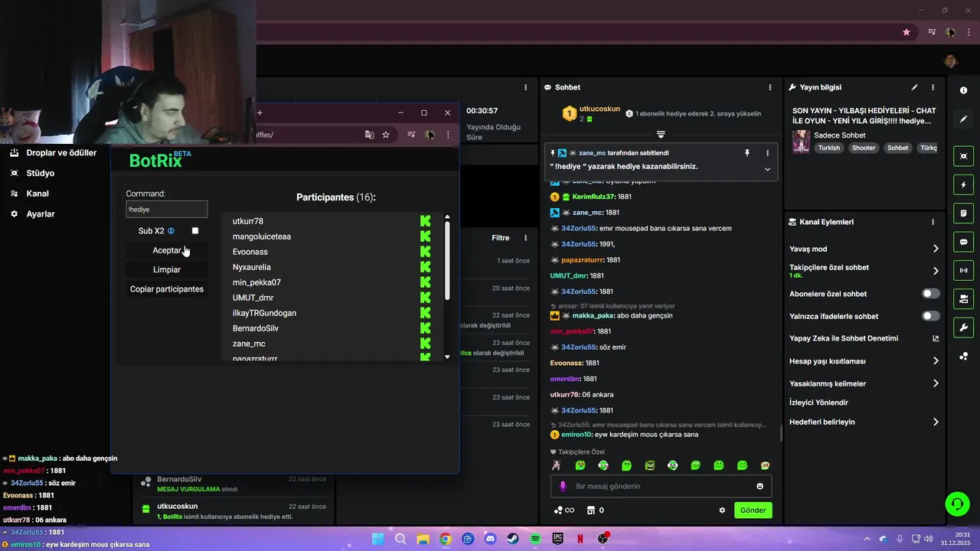Viewport: 980px width, 551px height.
Task: Expand Takipçilere özel sohbet settings
Action: (936, 271)
